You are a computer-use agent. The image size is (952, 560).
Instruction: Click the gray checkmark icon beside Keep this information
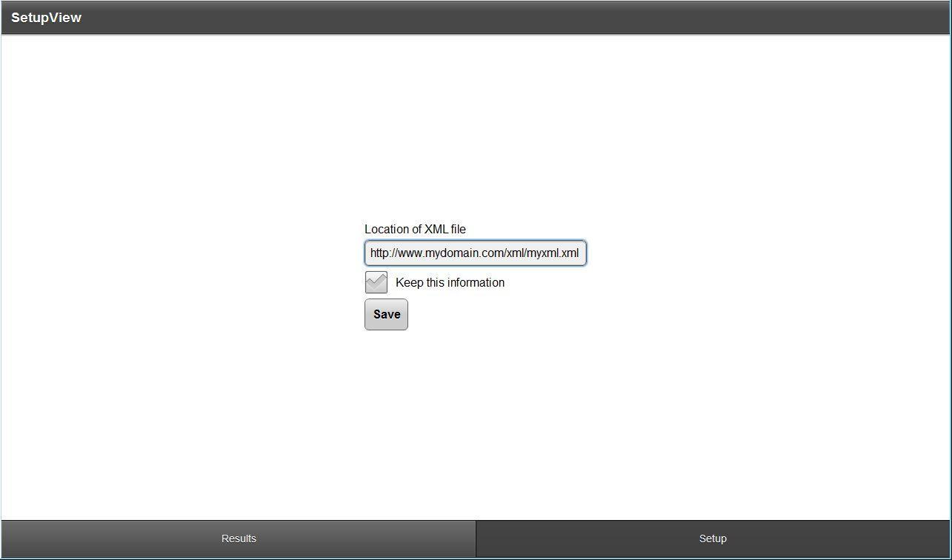tap(376, 281)
